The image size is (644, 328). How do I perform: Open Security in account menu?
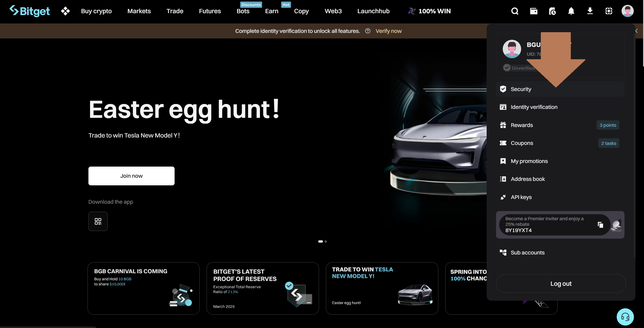pyautogui.click(x=560, y=89)
